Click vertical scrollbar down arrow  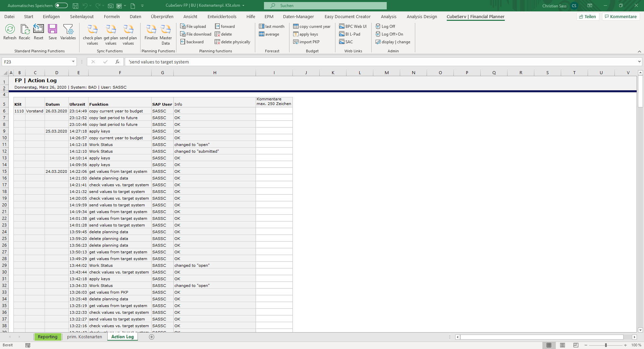[x=640, y=330]
